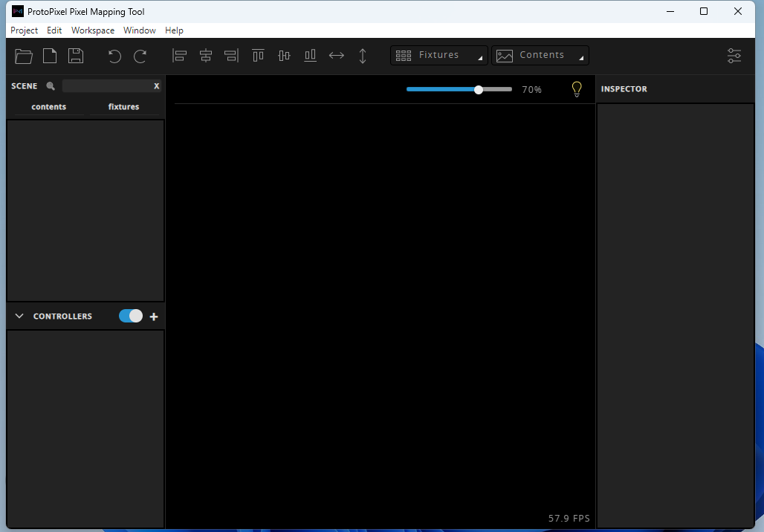Select the Align top icon

click(x=258, y=55)
